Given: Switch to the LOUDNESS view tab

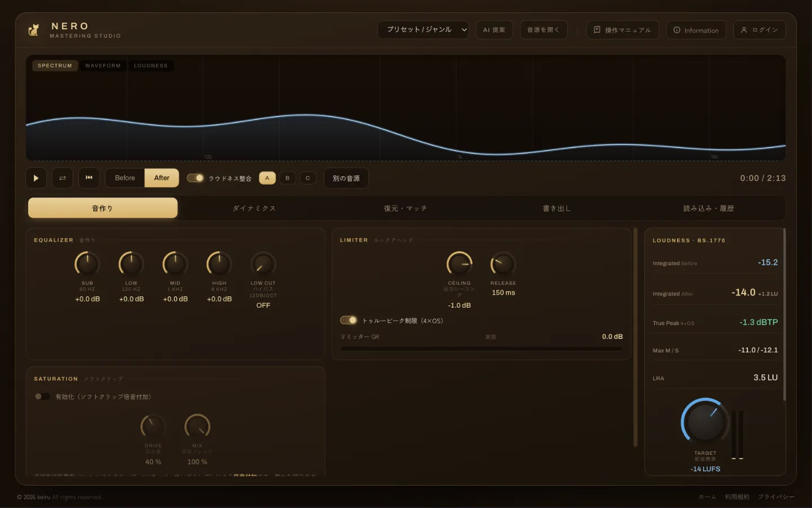Looking at the screenshot, I should coord(151,65).
